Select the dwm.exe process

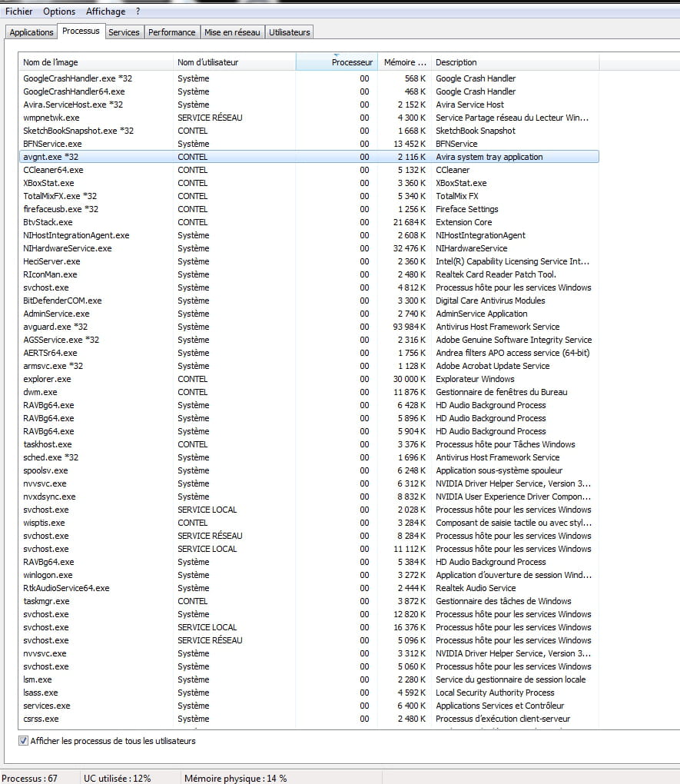click(x=309, y=392)
